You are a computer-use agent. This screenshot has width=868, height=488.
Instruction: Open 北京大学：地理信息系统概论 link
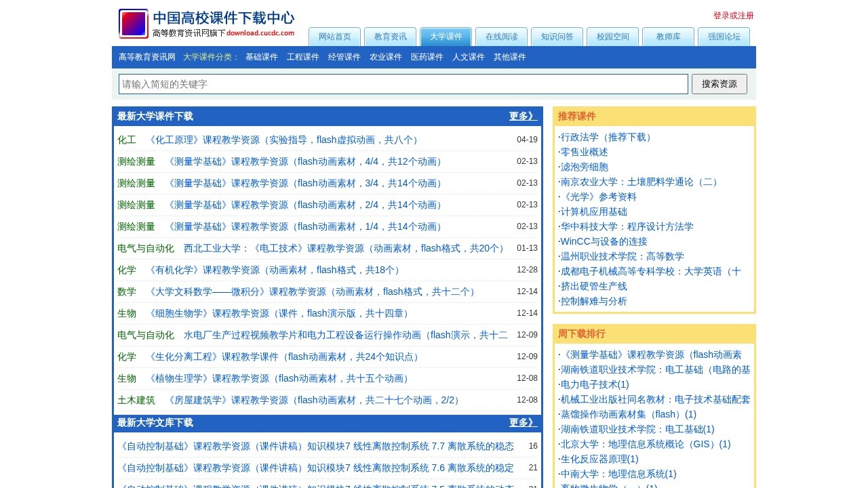(646, 444)
